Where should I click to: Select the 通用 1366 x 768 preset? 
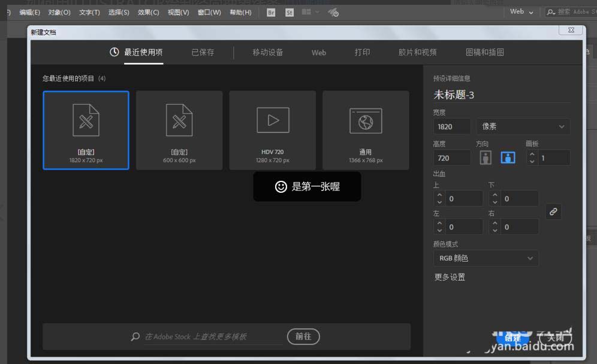coord(365,130)
